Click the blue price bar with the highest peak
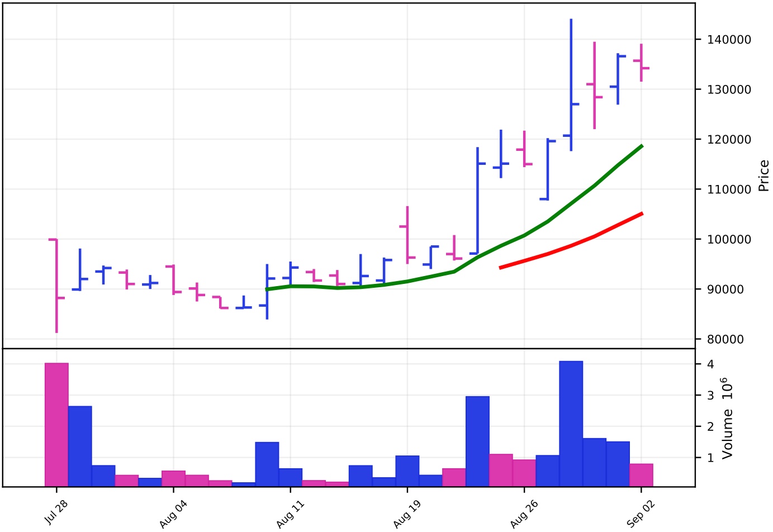Screen dimensions: 773x532 (x=571, y=84)
